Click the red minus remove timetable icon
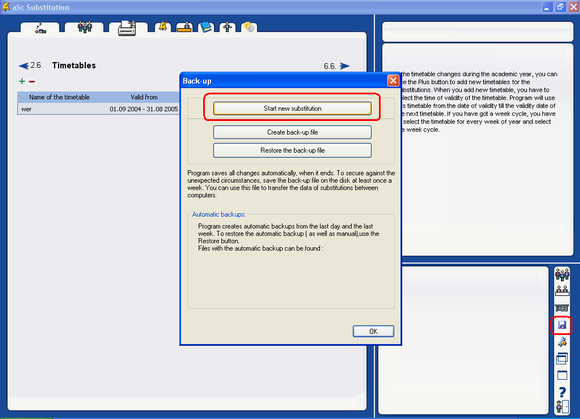The height and width of the screenshot is (419, 580). click(x=32, y=81)
